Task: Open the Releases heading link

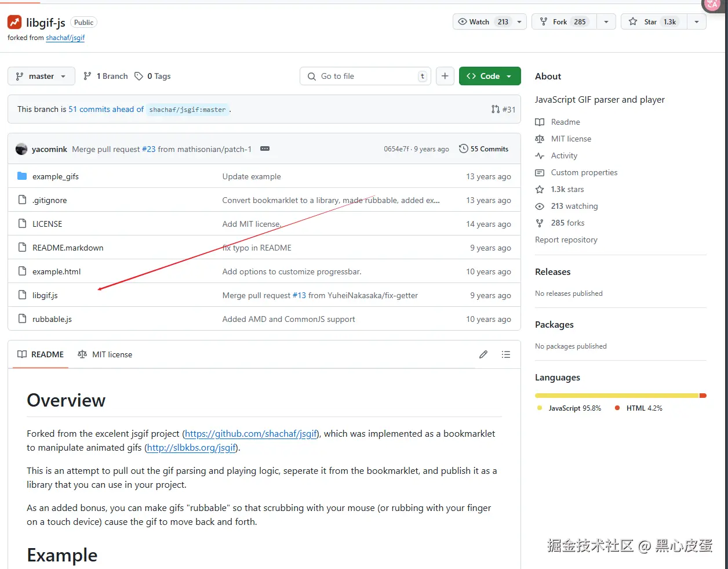Action: 553,272
